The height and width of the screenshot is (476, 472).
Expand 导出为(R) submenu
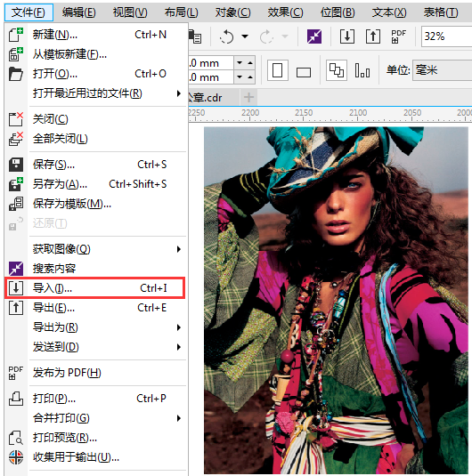96,327
